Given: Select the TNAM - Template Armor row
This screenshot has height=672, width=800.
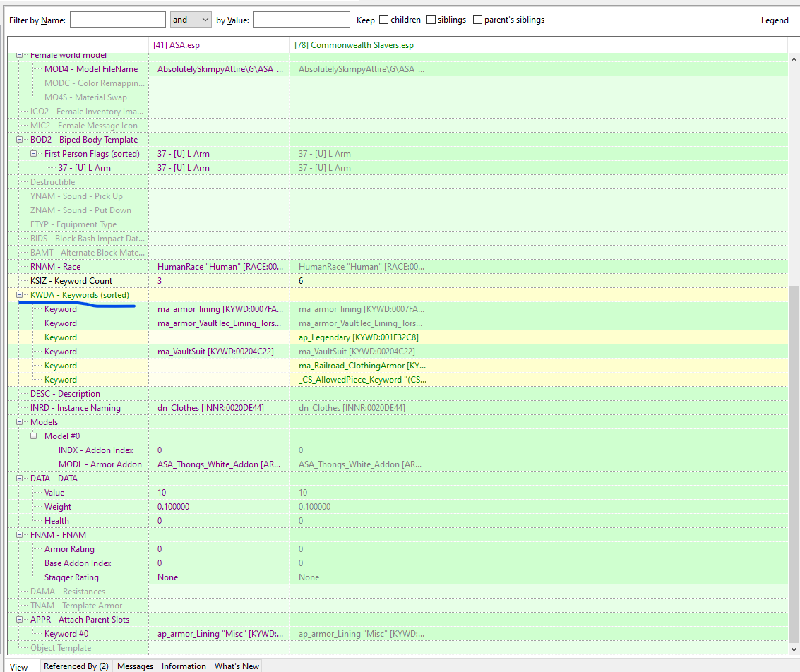Looking at the screenshot, I should [x=398, y=606].
